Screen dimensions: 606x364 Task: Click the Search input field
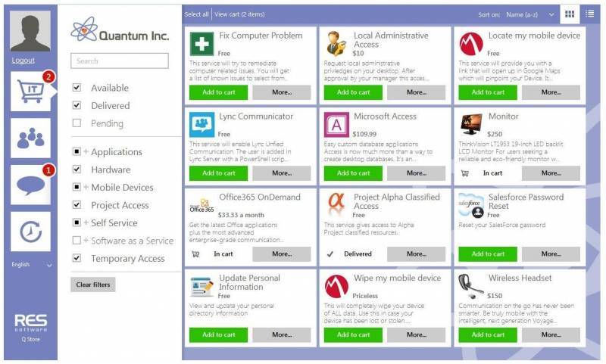120,61
